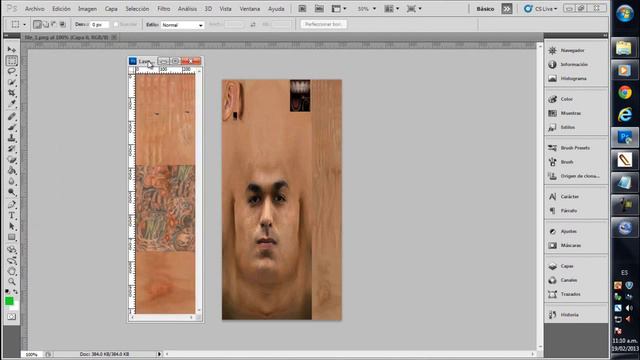Toggle Quick Mask mode
Image resolution: width=640 pixels, height=360 pixels.
(x=11, y=317)
